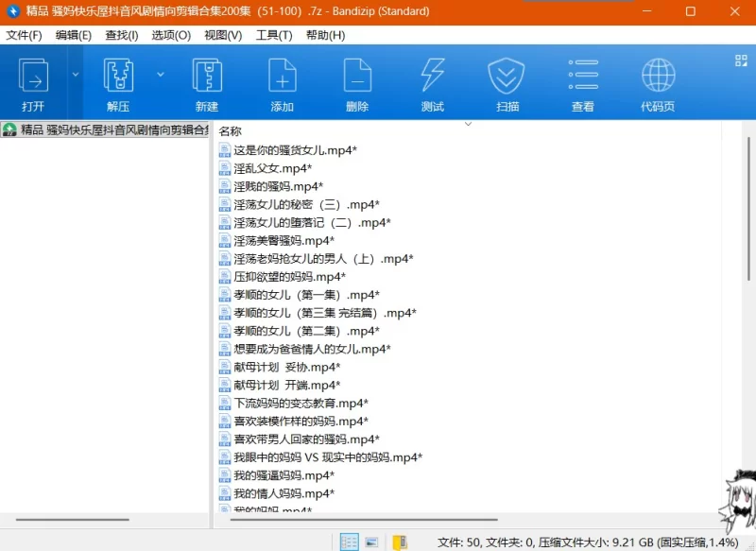Open the 选项(O) menu
This screenshot has height=551, width=756.
point(171,35)
